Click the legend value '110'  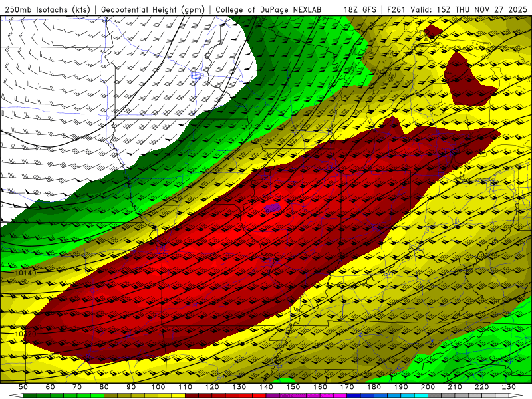[x=185, y=387]
